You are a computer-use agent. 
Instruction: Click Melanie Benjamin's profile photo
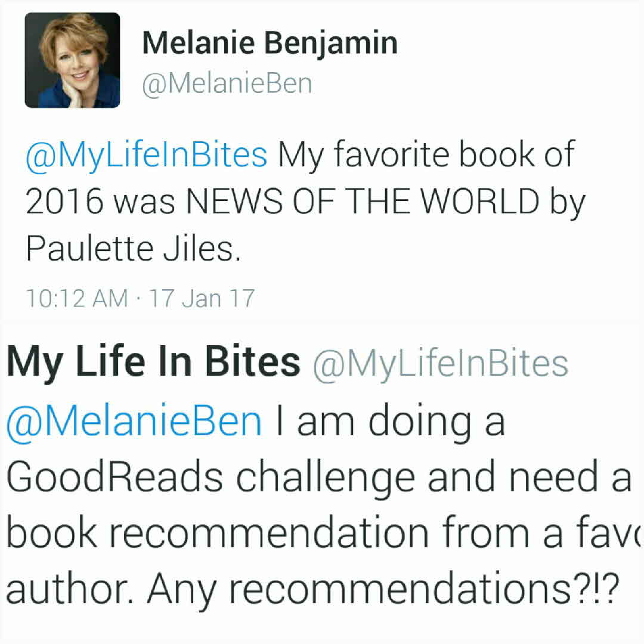point(72,60)
